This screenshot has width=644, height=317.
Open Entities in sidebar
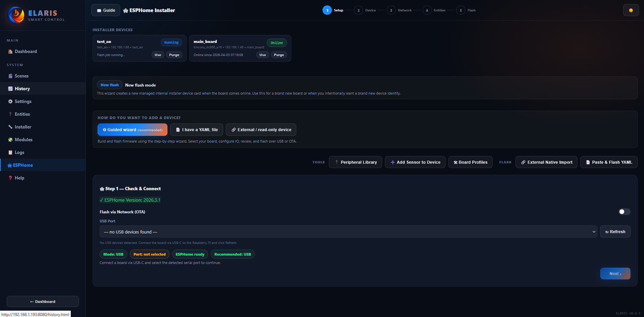(43, 114)
